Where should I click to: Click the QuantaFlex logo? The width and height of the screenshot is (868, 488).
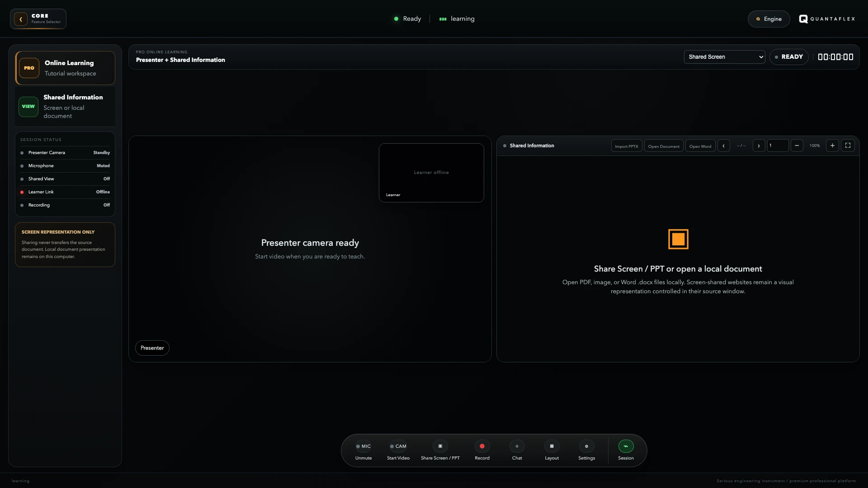click(827, 19)
